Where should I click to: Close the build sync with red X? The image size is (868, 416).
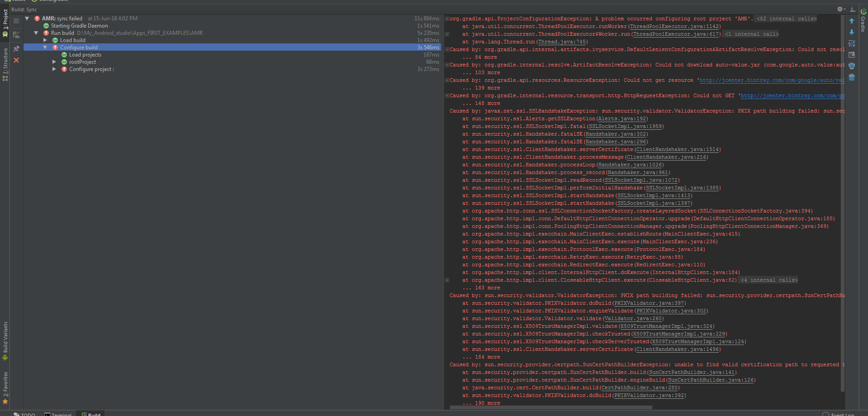tap(16, 60)
